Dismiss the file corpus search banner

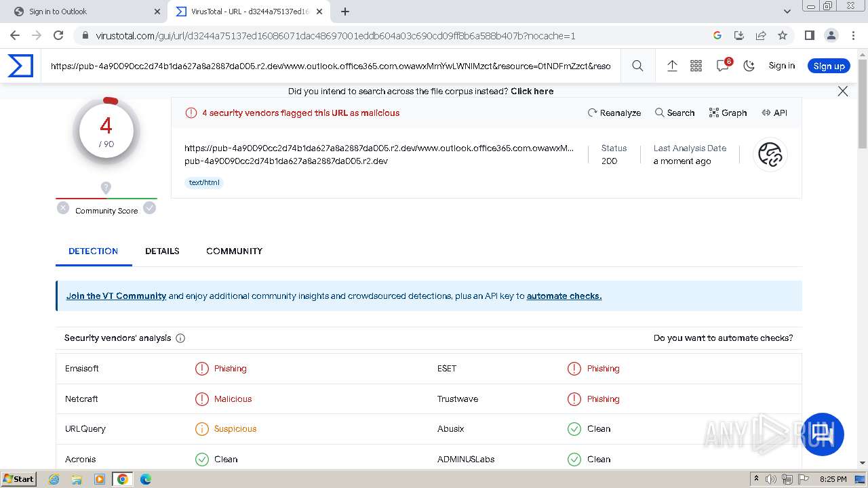[x=843, y=91]
